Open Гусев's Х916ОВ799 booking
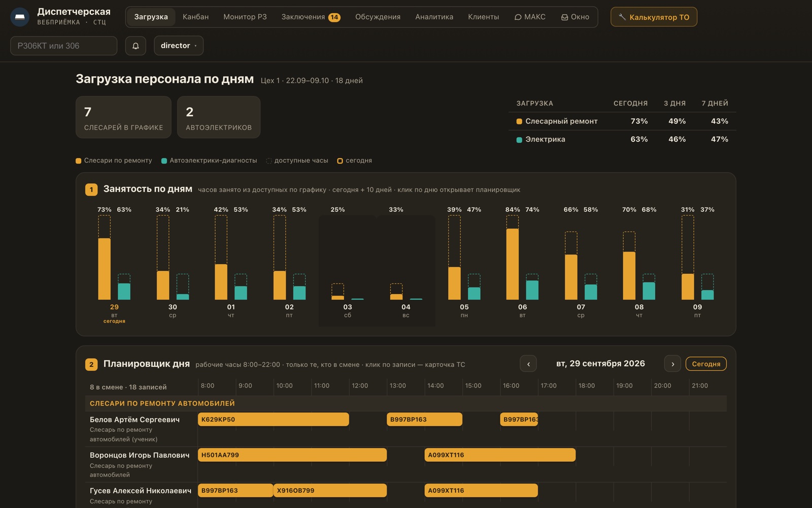The height and width of the screenshot is (508, 812). click(x=330, y=490)
